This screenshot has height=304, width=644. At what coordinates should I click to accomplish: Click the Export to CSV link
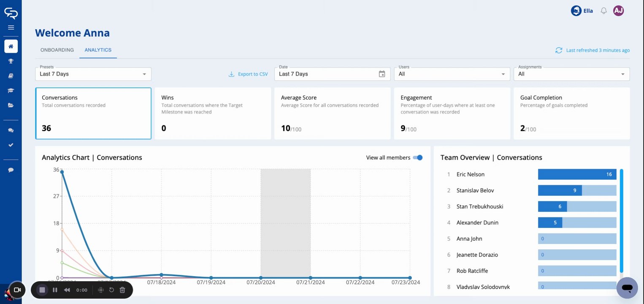tap(248, 74)
